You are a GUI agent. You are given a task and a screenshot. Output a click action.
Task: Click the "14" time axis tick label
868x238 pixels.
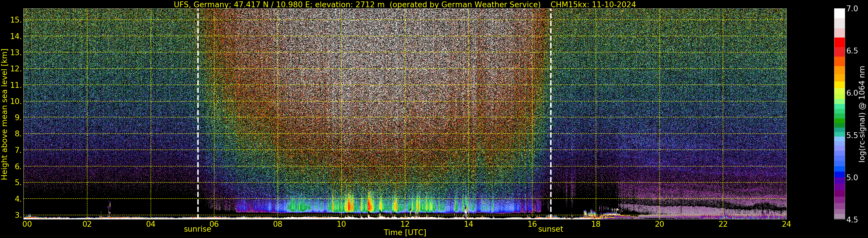tap(468, 224)
